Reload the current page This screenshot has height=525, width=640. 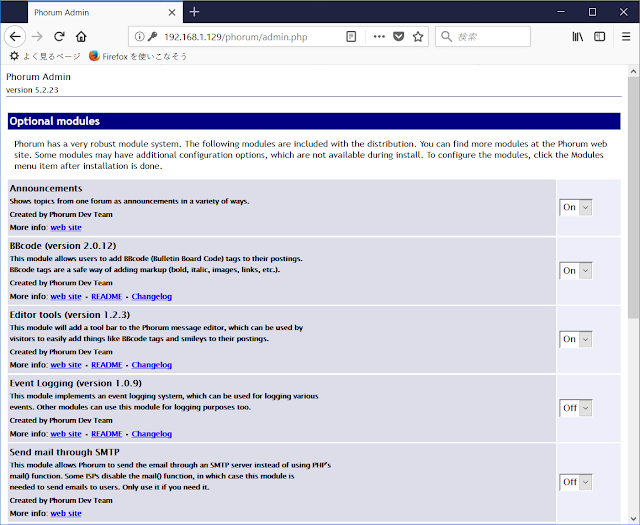59,37
